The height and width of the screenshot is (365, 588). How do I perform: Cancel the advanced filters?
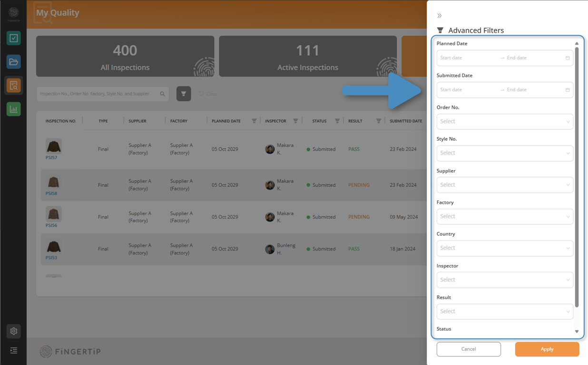[x=469, y=349]
